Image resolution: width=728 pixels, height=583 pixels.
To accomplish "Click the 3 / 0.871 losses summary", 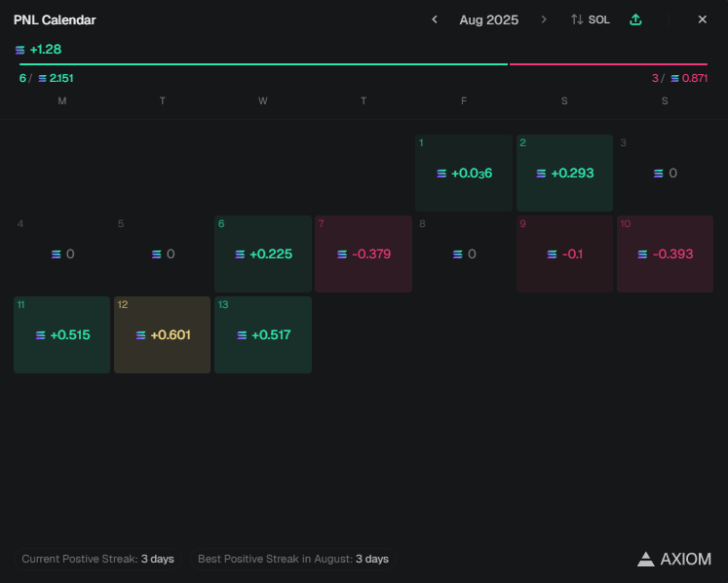I will [679, 78].
